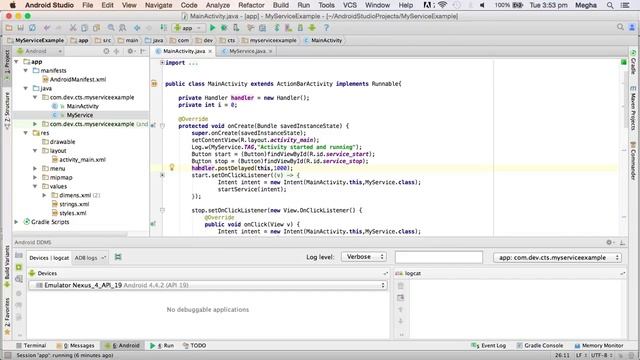Select MainActivity class in project tree
Viewport: 640px width, 360px height.
(76, 106)
